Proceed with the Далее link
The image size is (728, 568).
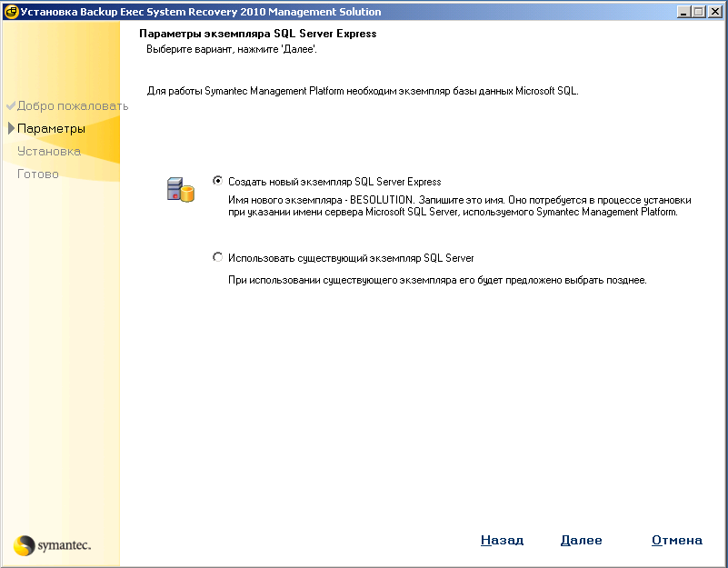[x=581, y=540]
